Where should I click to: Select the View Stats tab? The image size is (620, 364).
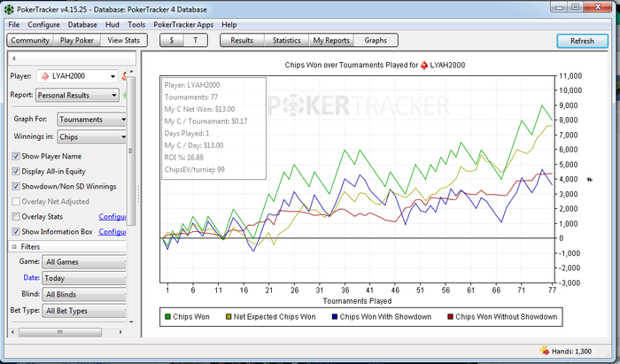click(124, 41)
